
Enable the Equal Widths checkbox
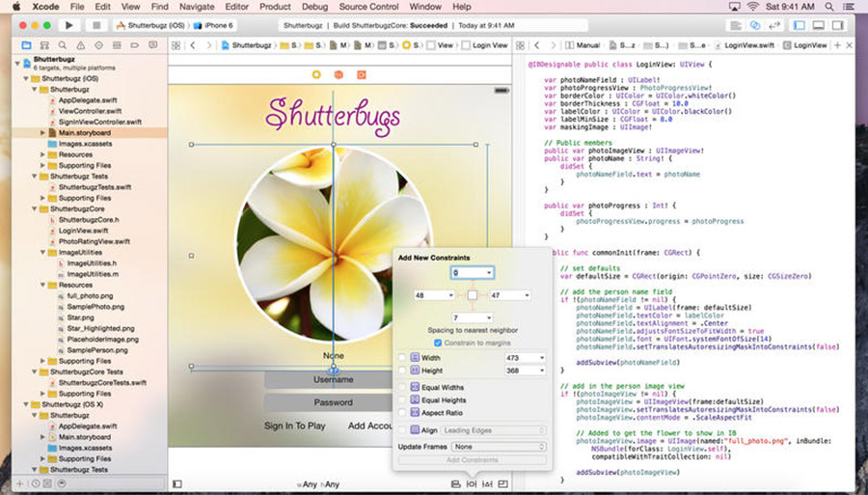402,387
